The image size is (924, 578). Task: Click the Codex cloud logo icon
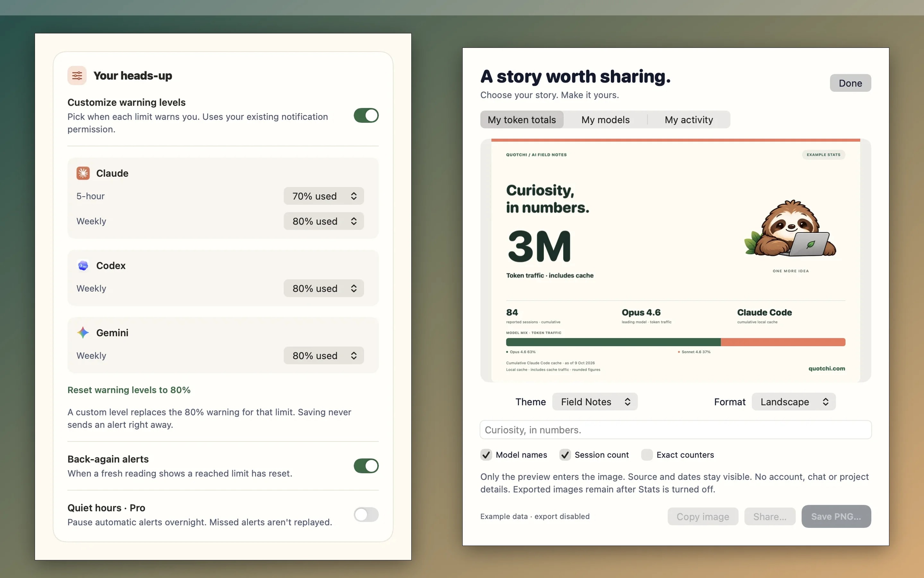83,265
